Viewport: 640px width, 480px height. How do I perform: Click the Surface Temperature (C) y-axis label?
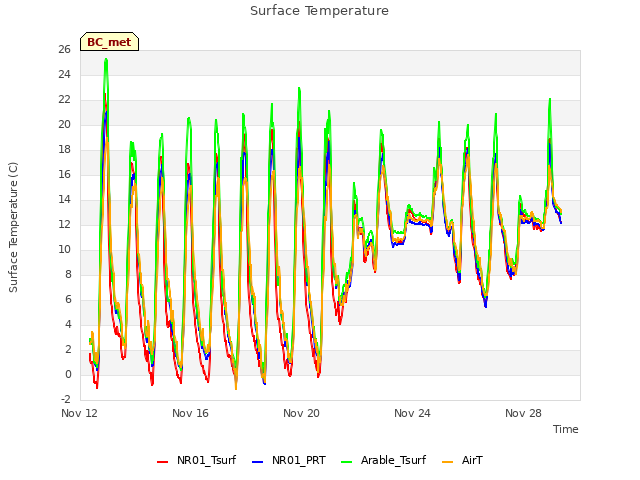coord(13,227)
